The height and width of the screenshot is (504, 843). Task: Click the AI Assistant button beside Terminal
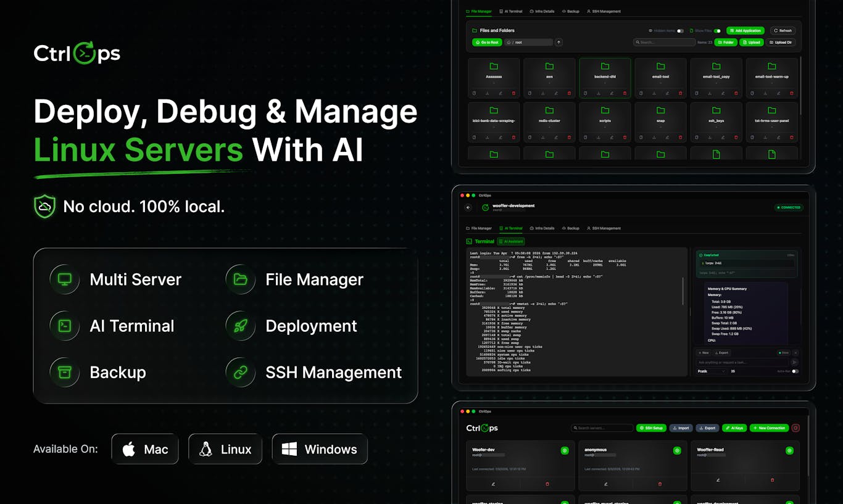tap(511, 241)
